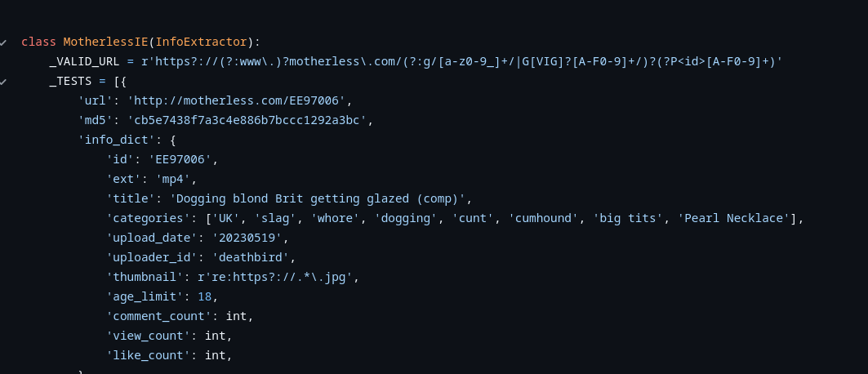Image resolution: width=868 pixels, height=374 pixels.
Task: Place cursor on _VALID_URL variable
Action: coord(84,61)
